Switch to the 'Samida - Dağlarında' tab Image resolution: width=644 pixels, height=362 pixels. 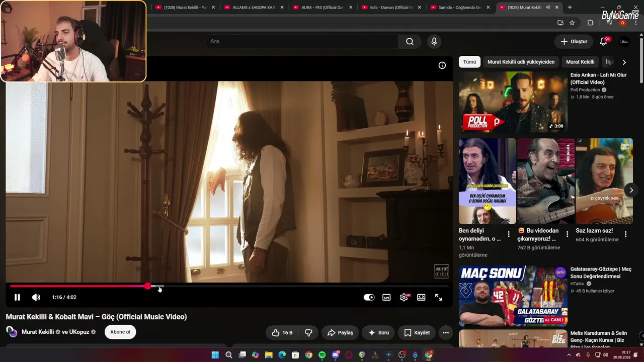[460, 8]
